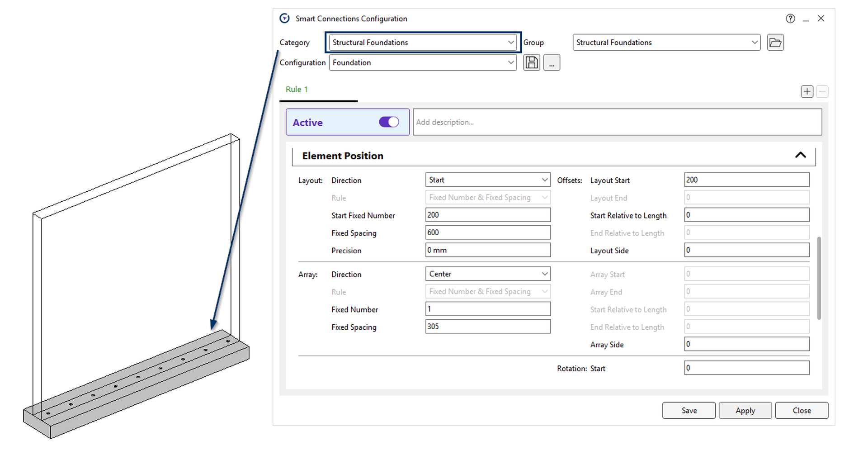Expand the Array Direction Center dropdown
Screen dimensions: 868x474
(x=488, y=274)
